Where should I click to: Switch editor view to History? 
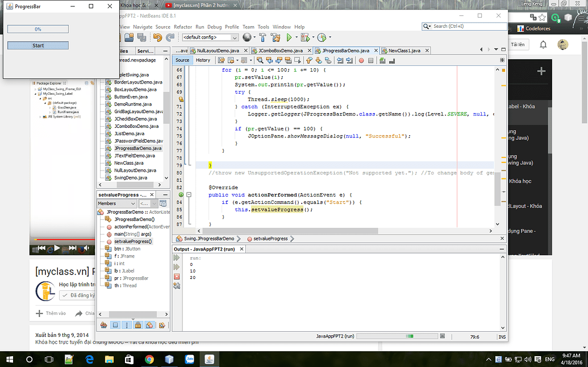click(x=203, y=60)
